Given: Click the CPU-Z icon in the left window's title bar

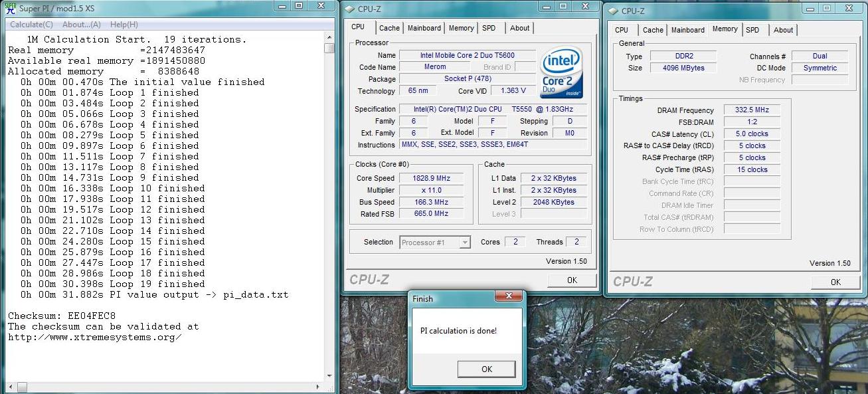Looking at the screenshot, I should (x=349, y=9).
